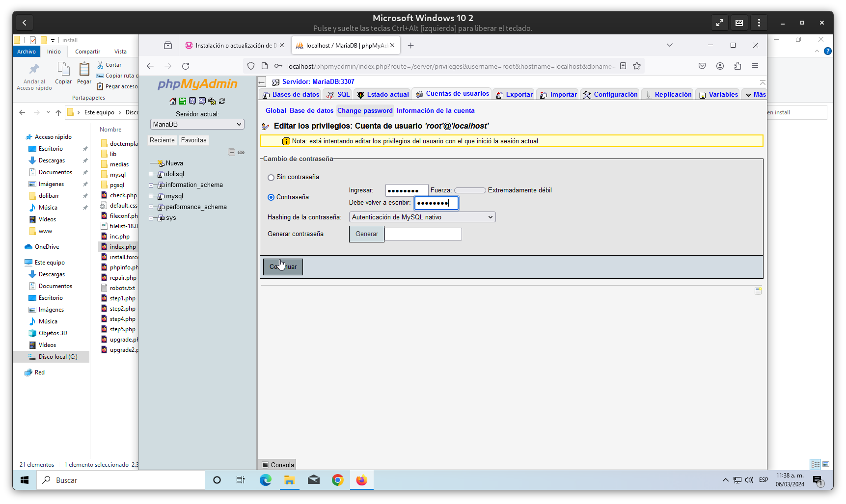846x504 pixels.
Task: Open Firefox from the Windows taskbar
Action: tap(361, 480)
